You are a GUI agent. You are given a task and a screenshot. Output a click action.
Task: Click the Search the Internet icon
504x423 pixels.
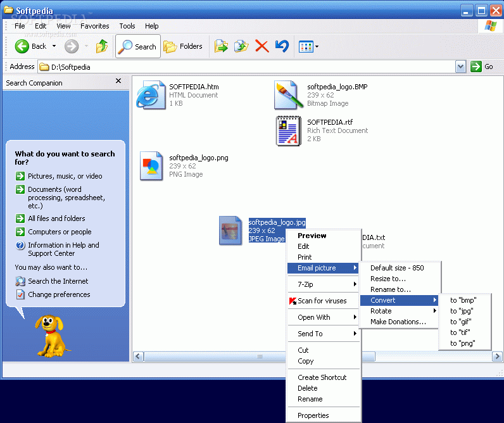(20, 281)
